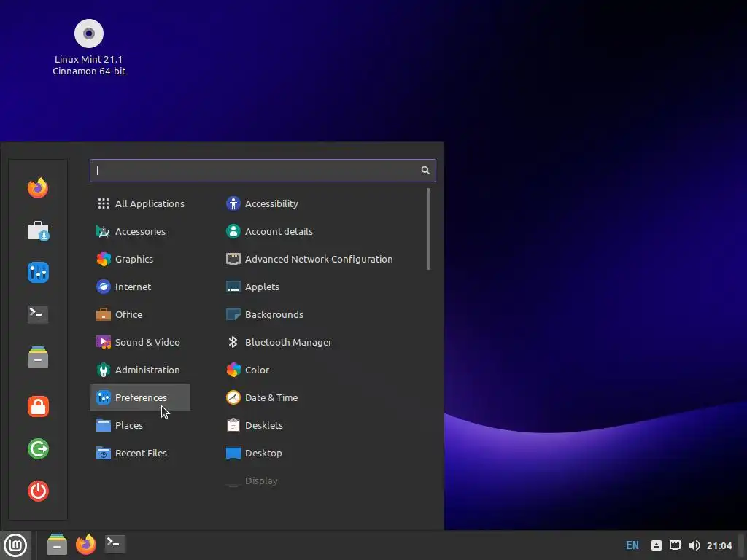
Task: Open System Settings in favorites sidebar
Action: [x=38, y=273]
